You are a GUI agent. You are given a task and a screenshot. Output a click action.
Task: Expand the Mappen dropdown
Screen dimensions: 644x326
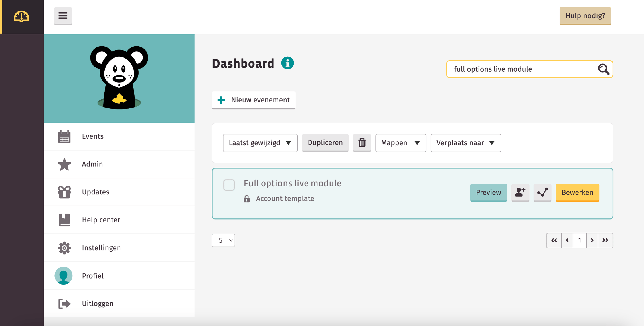click(400, 143)
